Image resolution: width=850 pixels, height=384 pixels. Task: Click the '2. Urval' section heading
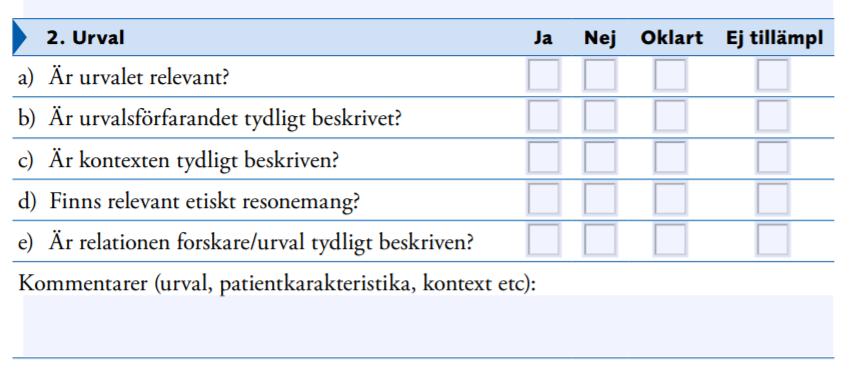[x=85, y=38]
